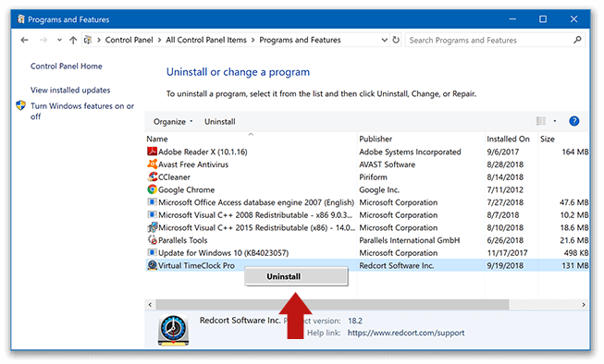Go up one level with Up arrow
Screen dimensions: 604x364
click(x=73, y=40)
